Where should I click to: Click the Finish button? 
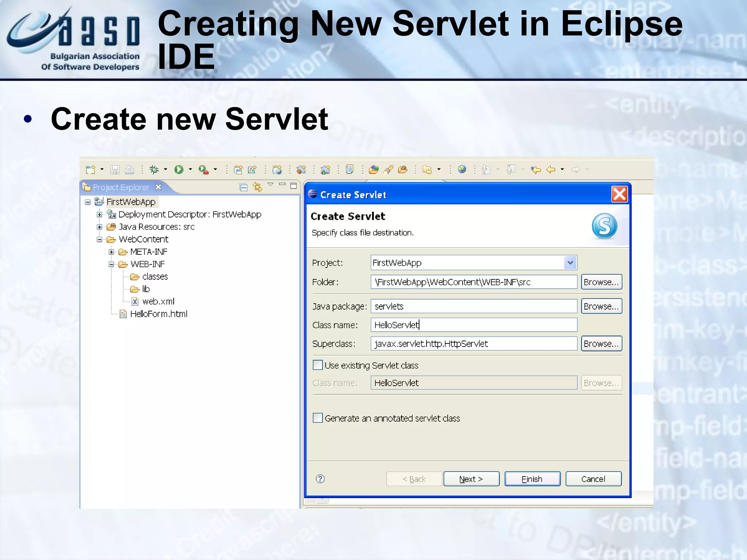pos(532,479)
